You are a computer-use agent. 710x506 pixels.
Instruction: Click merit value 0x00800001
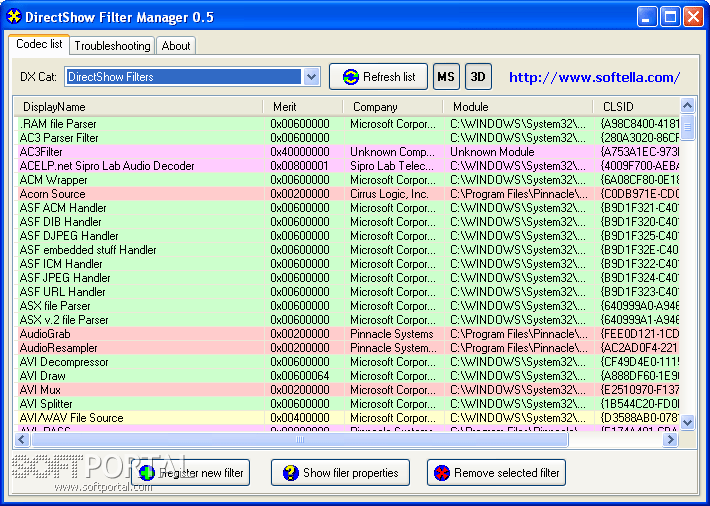[x=300, y=166]
